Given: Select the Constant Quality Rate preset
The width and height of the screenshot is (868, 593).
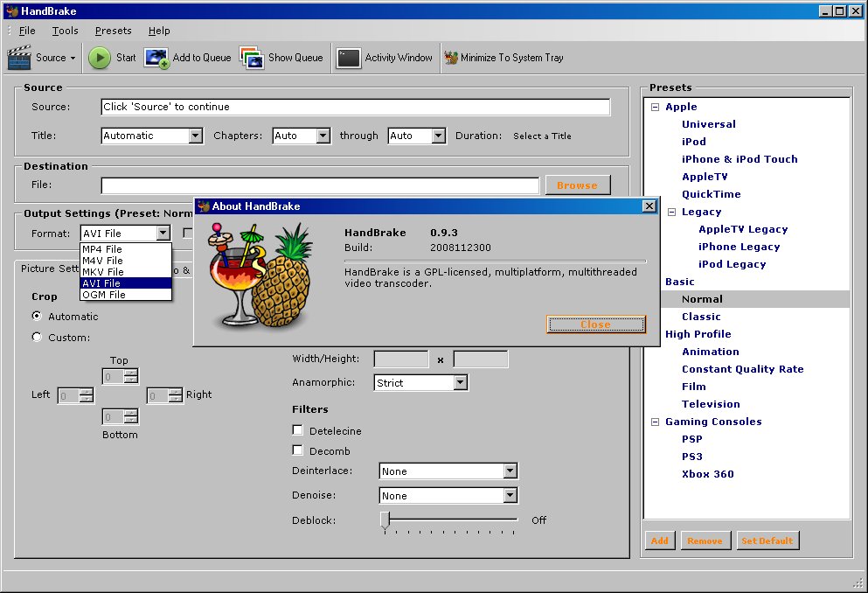Looking at the screenshot, I should coord(743,369).
